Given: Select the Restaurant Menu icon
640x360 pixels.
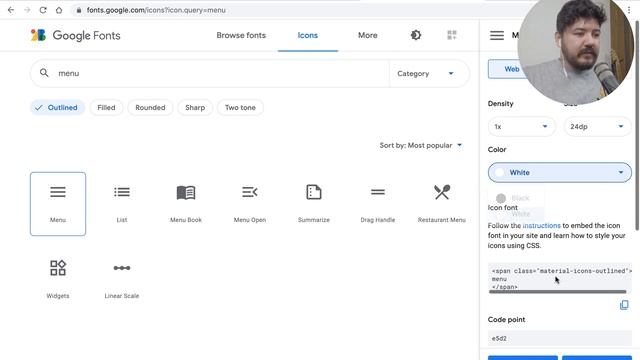Looking at the screenshot, I should (x=442, y=204).
